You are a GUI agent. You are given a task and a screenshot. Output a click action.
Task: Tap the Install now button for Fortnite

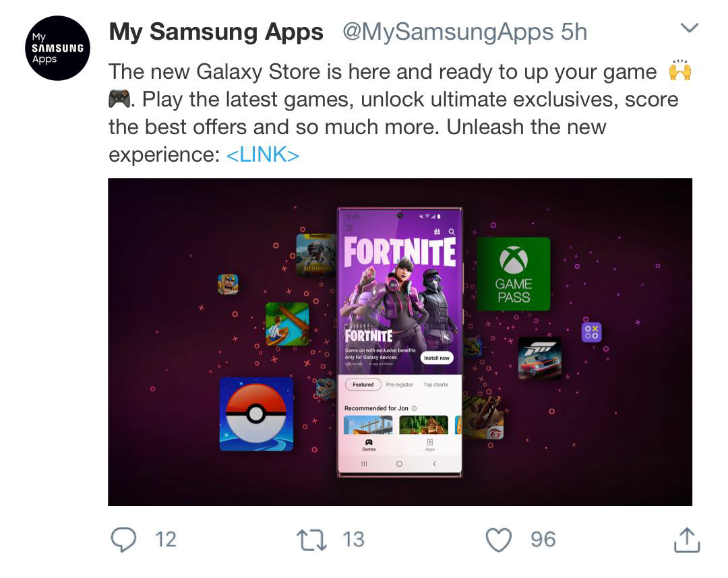tap(437, 358)
